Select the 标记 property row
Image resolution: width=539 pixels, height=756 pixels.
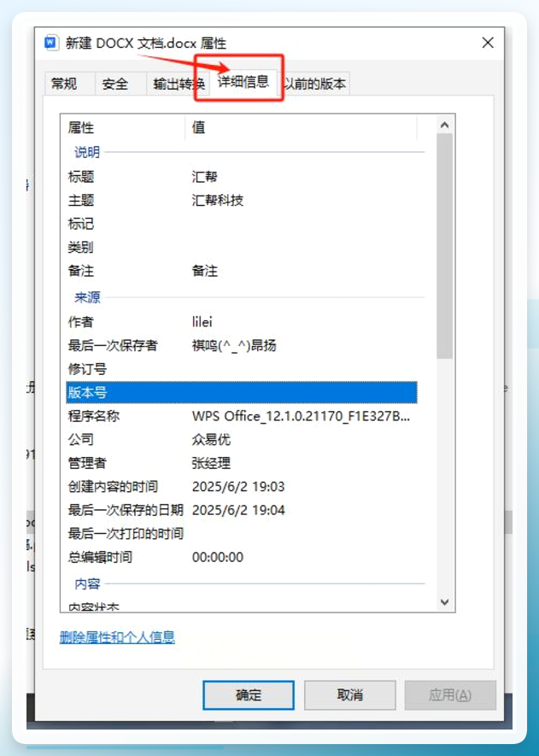pos(241,224)
